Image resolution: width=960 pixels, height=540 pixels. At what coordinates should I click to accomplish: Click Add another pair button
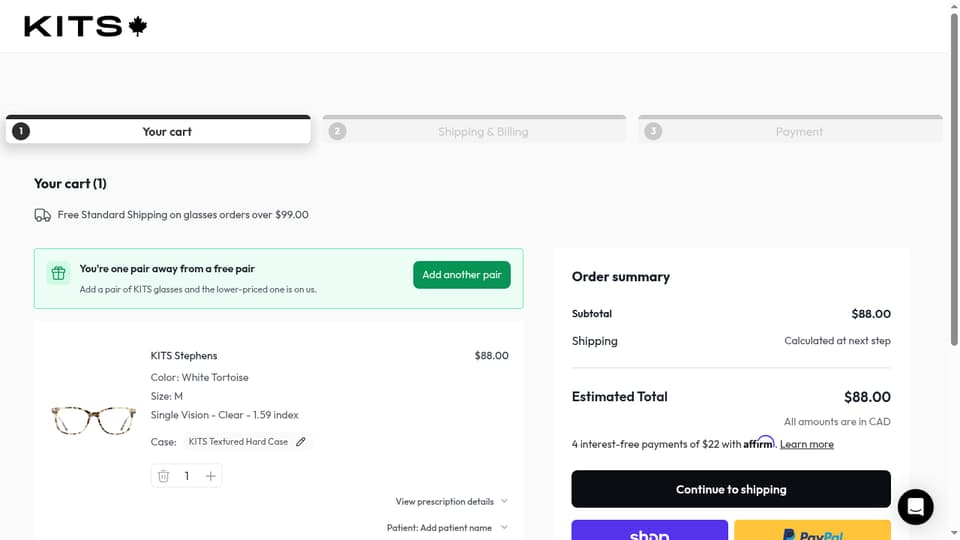462,275
